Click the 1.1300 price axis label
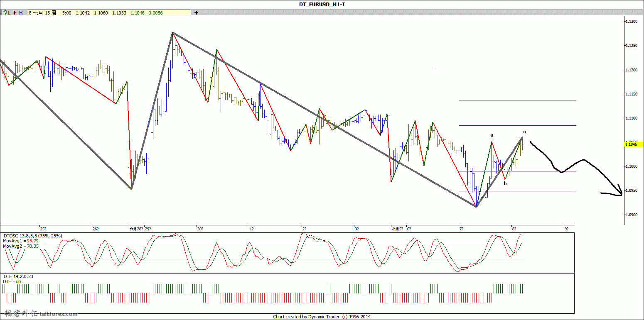Screen dimensions: 644x320 pyautogui.click(x=632, y=22)
